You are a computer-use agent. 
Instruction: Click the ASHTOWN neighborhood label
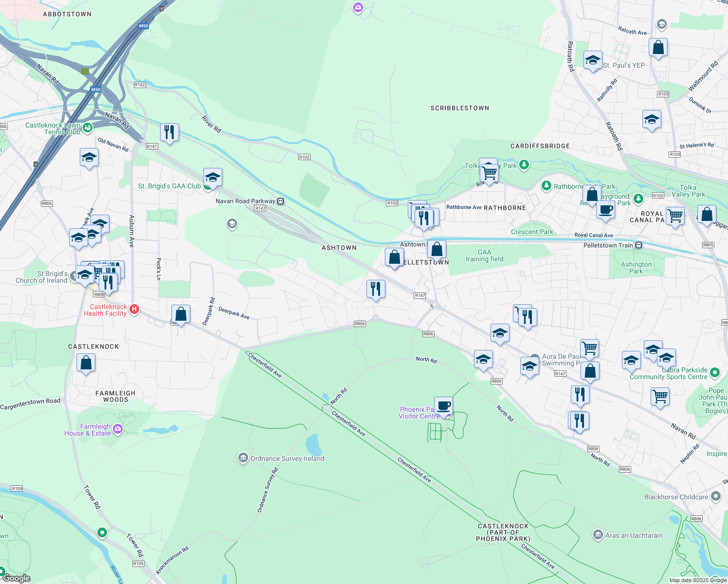click(x=339, y=248)
